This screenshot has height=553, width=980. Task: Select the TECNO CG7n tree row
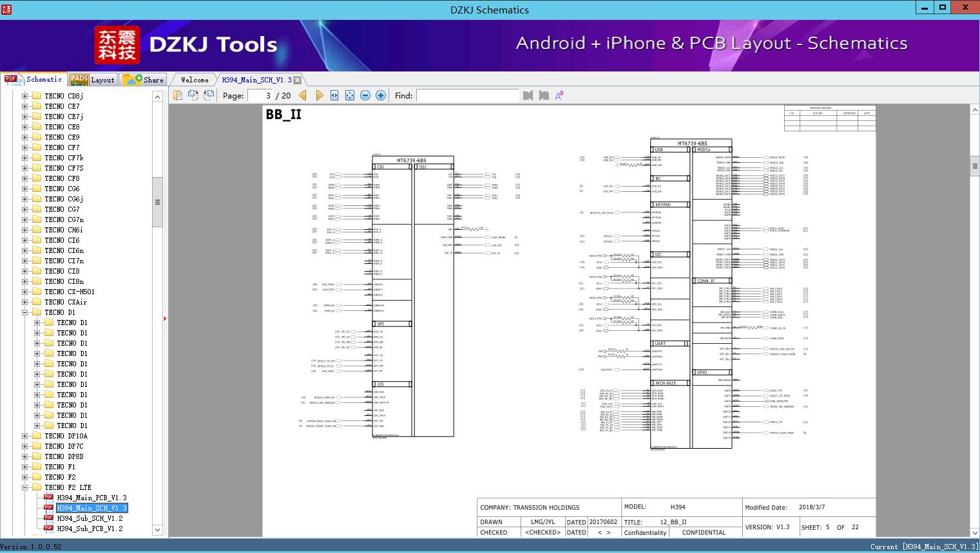pos(64,220)
